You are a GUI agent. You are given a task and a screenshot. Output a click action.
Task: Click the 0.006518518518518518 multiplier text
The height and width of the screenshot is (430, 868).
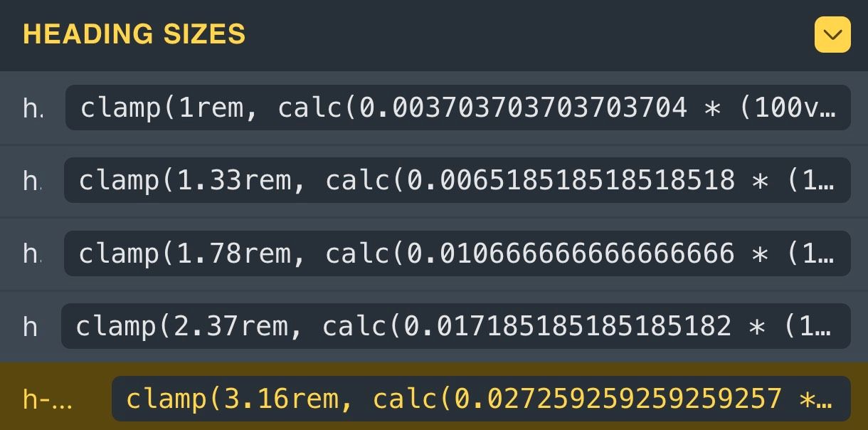point(571,181)
